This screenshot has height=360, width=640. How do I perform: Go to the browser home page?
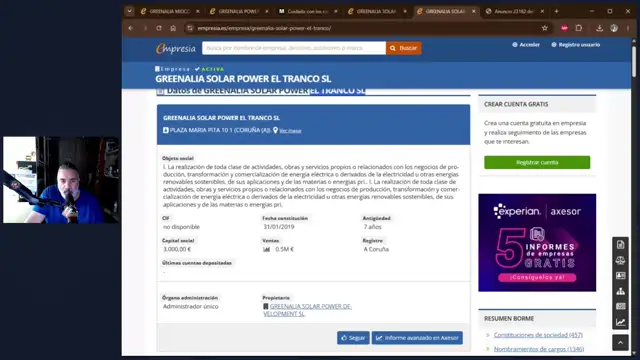[x=173, y=28]
